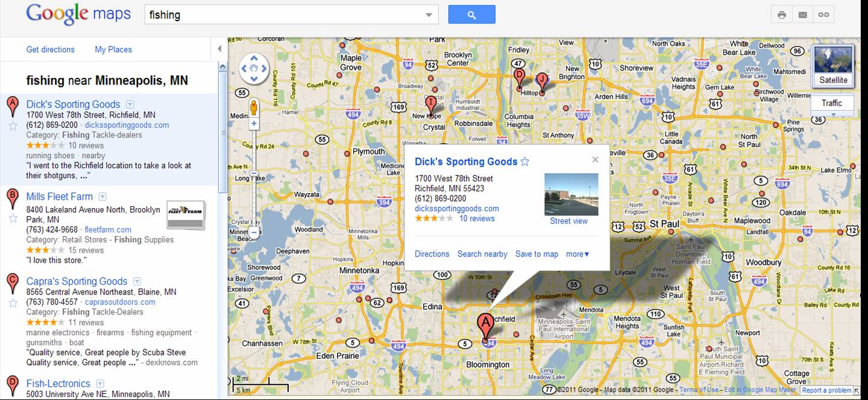Click the print icon in top toolbar
The image size is (868, 400).
pyautogui.click(x=782, y=14)
